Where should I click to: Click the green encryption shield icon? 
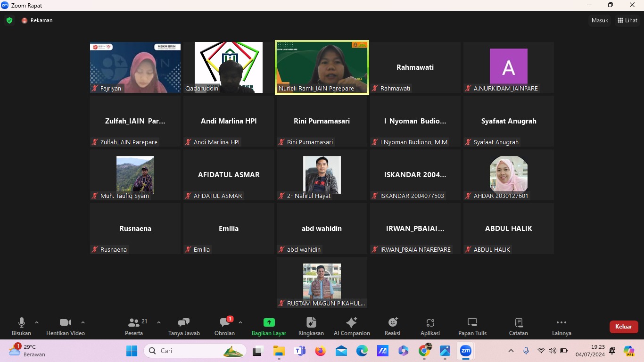click(x=9, y=20)
